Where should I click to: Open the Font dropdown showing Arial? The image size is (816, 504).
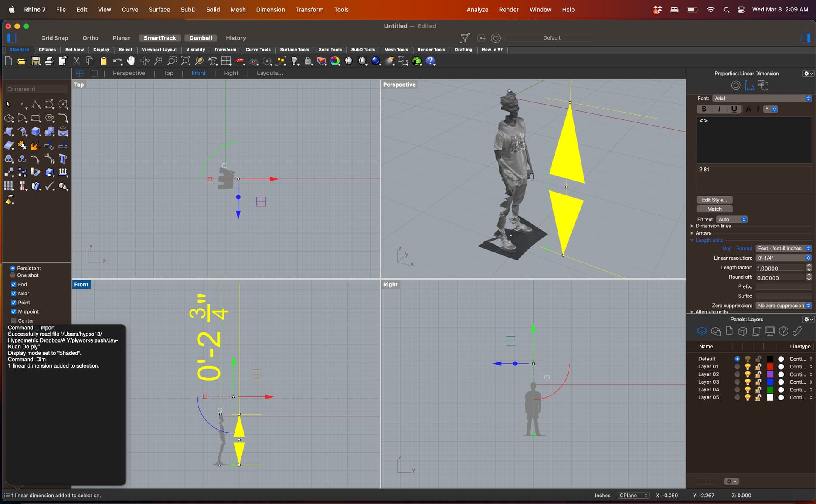click(x=762, y=98)
